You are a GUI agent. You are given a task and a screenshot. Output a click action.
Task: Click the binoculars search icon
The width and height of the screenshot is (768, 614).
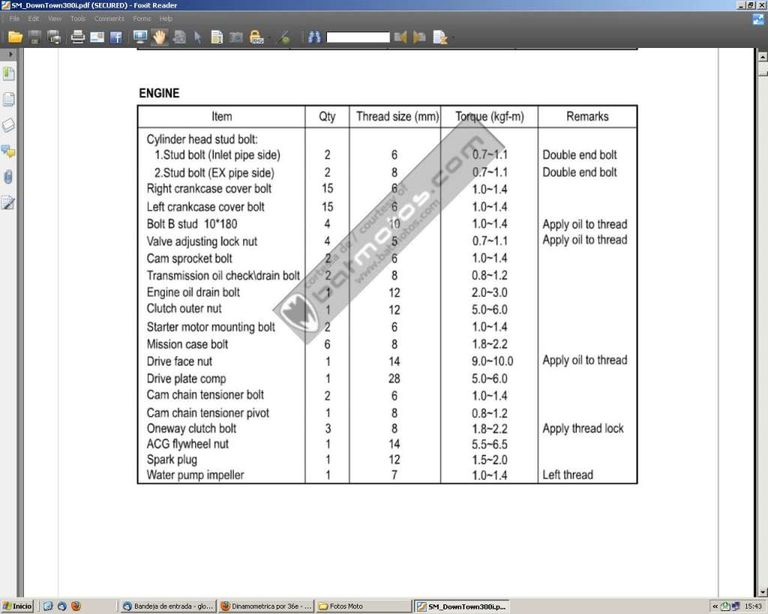point(314,37)
